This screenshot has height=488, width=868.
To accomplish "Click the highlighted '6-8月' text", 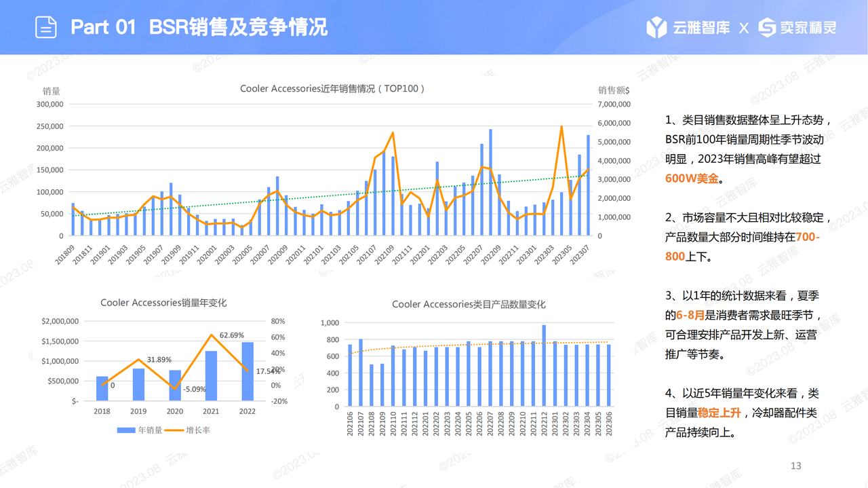I will (690, 315).
